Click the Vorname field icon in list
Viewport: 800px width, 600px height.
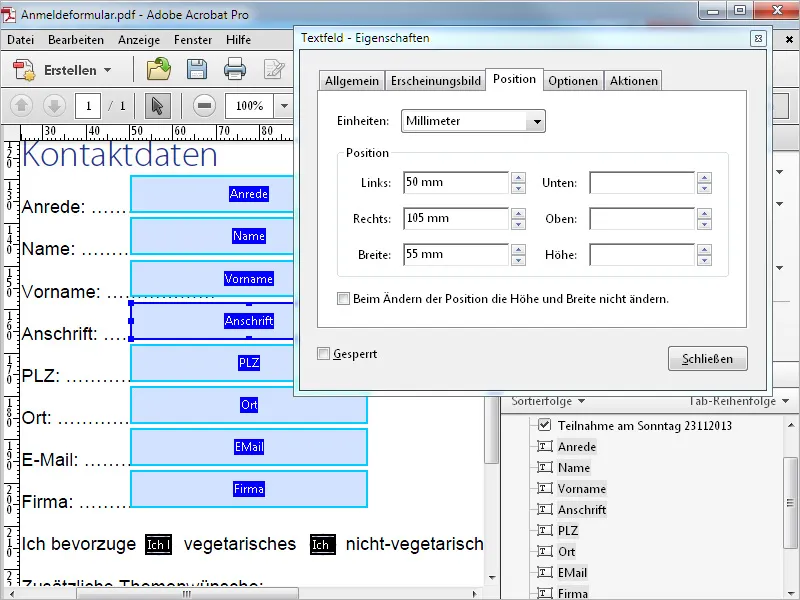[x=544, y=488]
